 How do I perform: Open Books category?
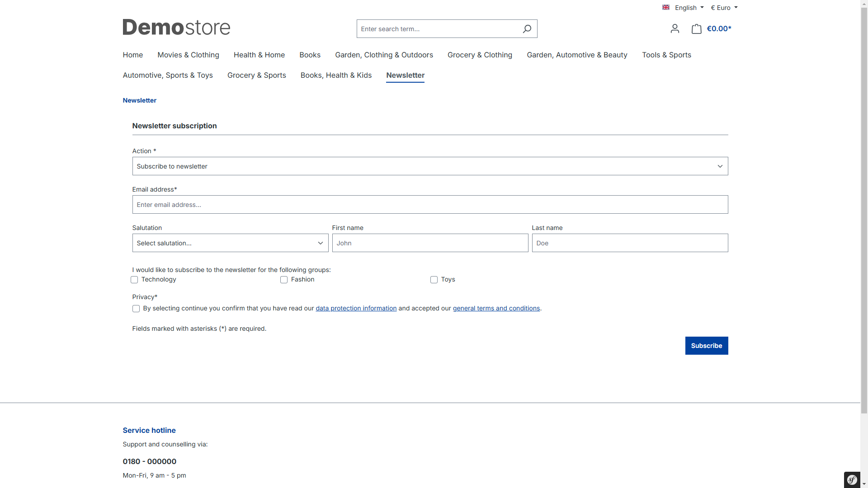[310, 55]
